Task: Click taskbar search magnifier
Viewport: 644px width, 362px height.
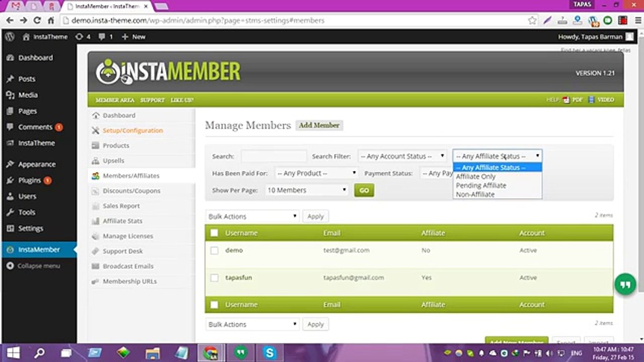Action: pyautogui.click(x=39, y=353)
